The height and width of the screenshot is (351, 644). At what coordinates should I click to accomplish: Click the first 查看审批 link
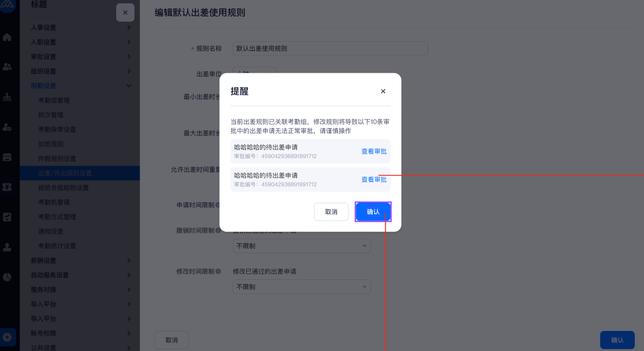tap(374, 151)
